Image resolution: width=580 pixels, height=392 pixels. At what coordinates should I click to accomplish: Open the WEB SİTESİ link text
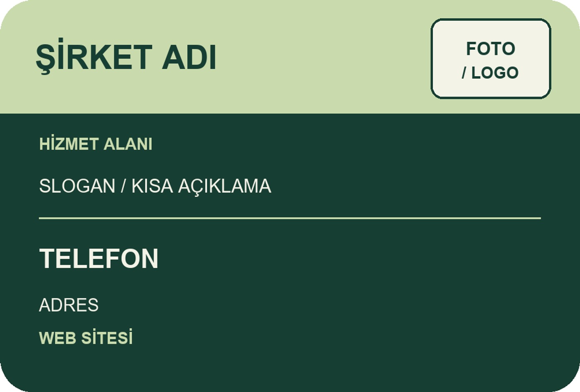(x=86, y=337)
